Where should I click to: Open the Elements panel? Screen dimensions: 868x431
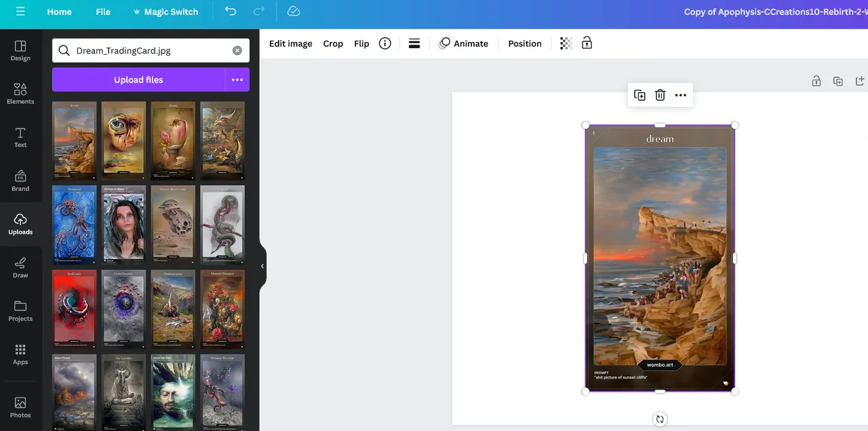pos(20,94)
